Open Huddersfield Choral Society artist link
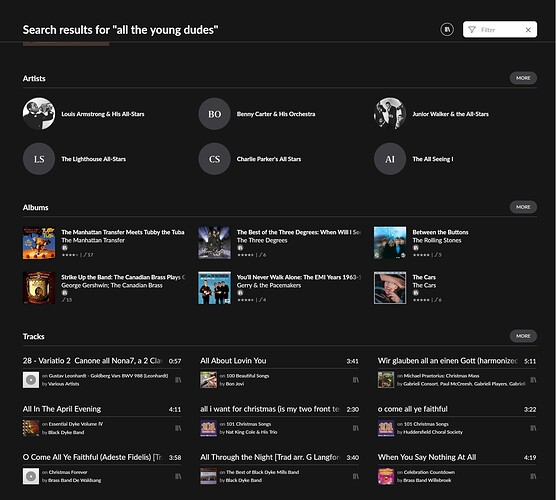This screenshot has width=556, height=500. pyautogui.click(x=433, y=432)
